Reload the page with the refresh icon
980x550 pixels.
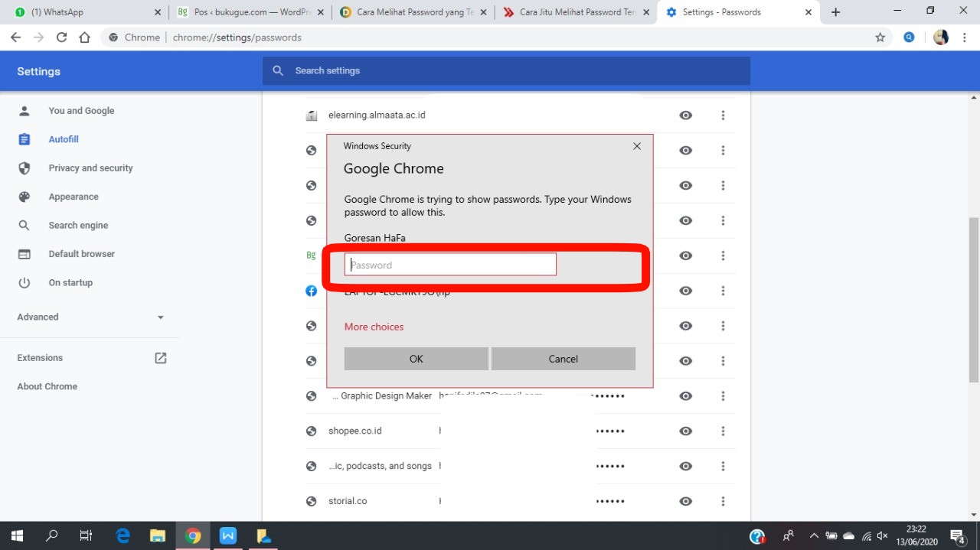pos(62,37)
